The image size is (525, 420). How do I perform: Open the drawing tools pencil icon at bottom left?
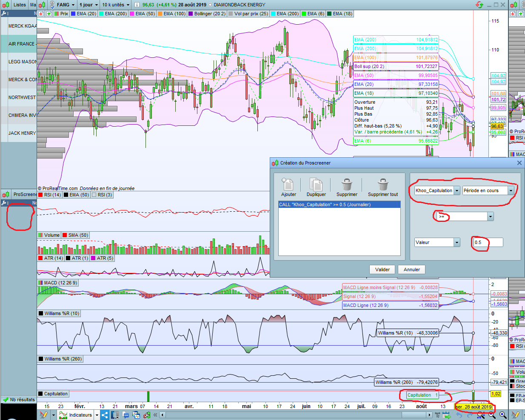pyautogui.click(x=44, y=414)
